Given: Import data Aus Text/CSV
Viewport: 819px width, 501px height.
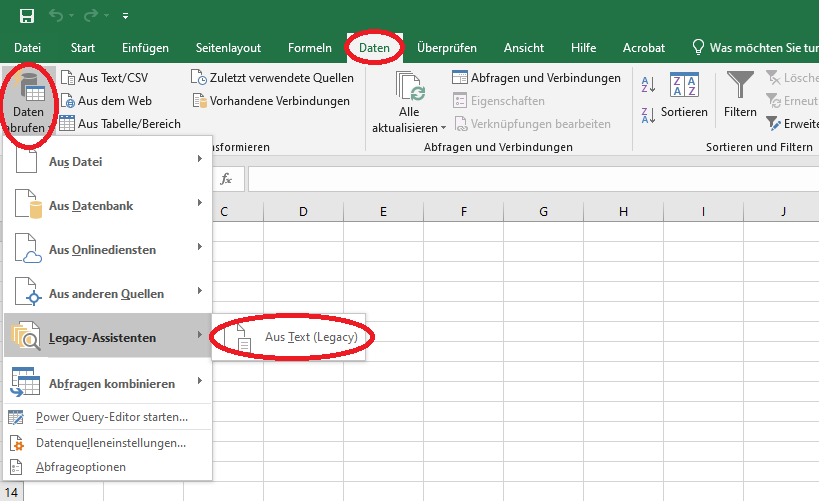Looking at the screenshot, I should tap(104, 78).
